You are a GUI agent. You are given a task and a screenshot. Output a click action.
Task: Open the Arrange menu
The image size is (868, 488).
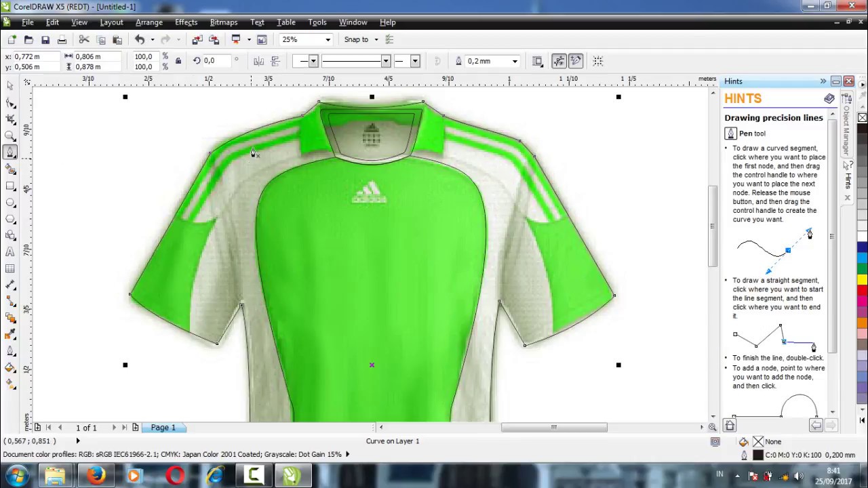[x=149, y=22]
